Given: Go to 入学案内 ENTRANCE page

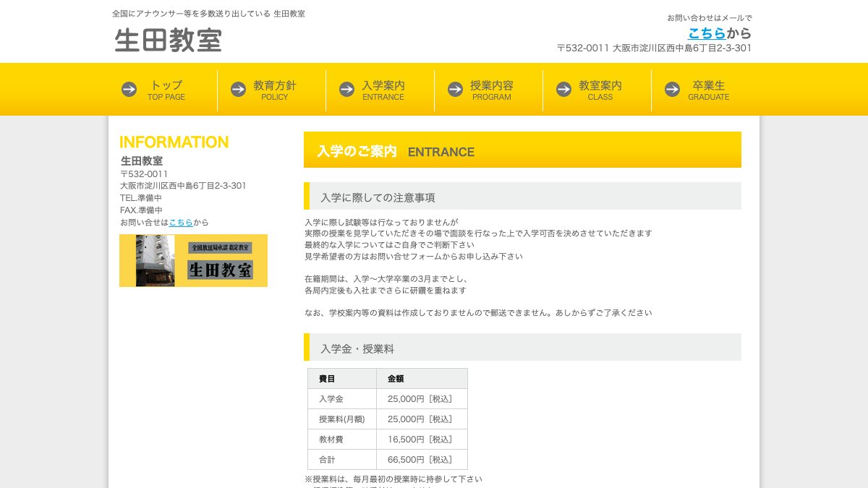Looking at the screenshot, I should [380, 90].
